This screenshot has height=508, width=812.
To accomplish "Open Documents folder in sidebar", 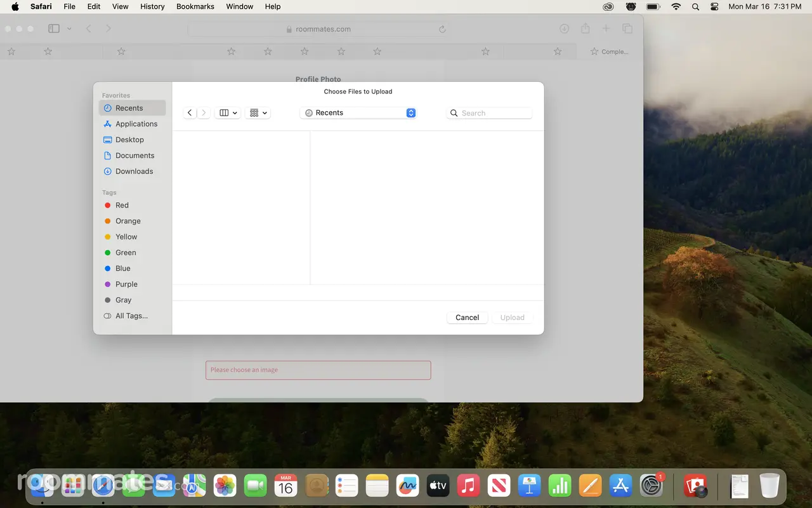I will 134,156.
